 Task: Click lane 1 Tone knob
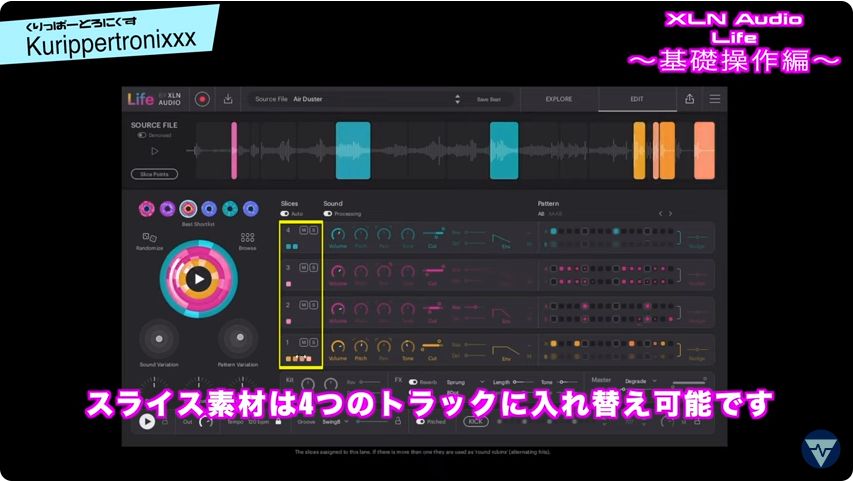(x=407, y=347)
